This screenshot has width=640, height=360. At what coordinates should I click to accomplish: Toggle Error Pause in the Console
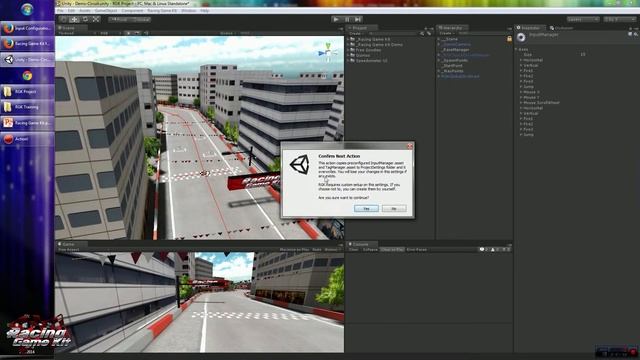coord(417,249)
